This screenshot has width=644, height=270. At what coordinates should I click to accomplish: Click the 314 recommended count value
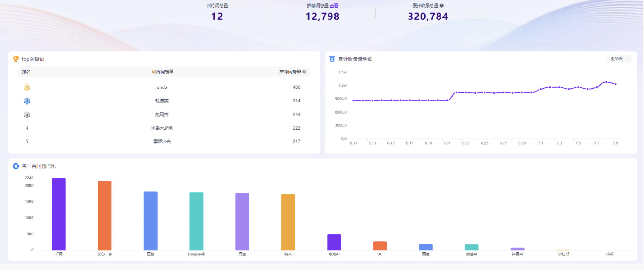tap(296, 101)
